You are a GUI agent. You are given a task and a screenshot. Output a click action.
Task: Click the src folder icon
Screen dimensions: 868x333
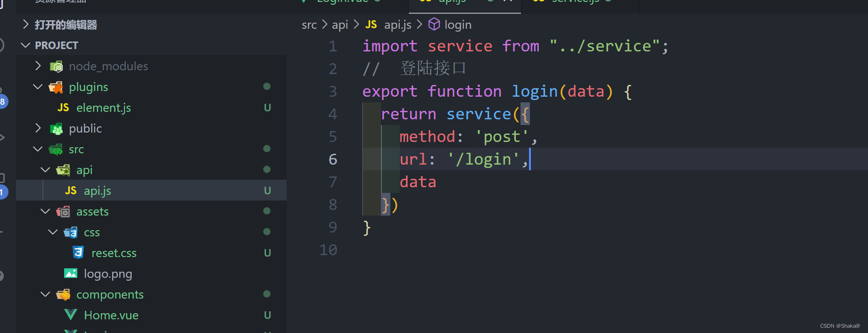point(56,150)
